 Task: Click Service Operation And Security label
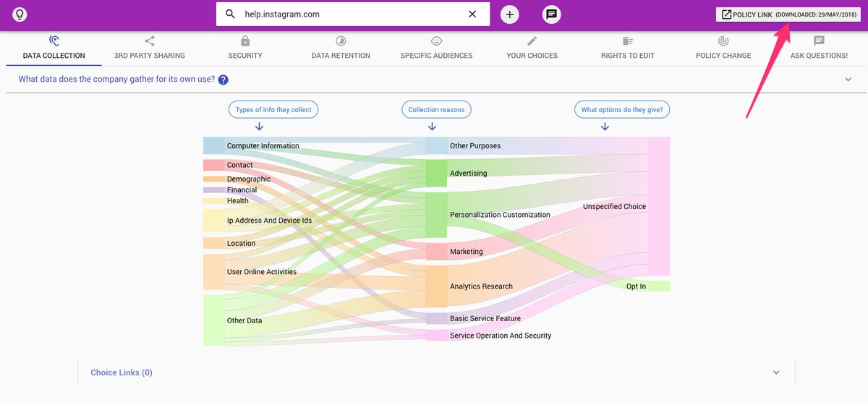coord(501,336)
